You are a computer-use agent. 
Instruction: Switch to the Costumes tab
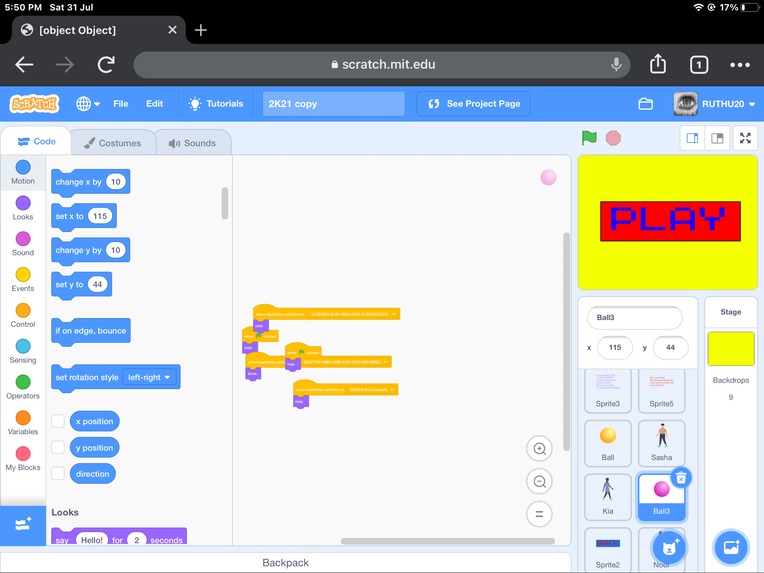tap(113, 143)
